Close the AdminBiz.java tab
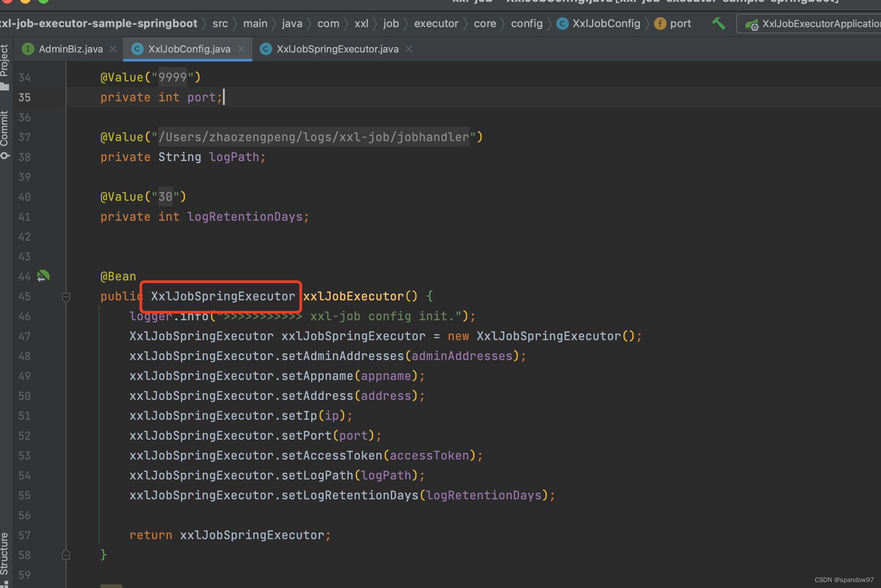This screenshot has width=881, height=588. click(x=113, y=49)
